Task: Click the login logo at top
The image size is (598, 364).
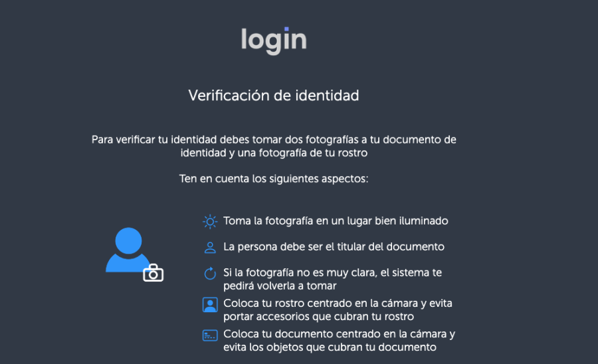Action: click(274, 41)
